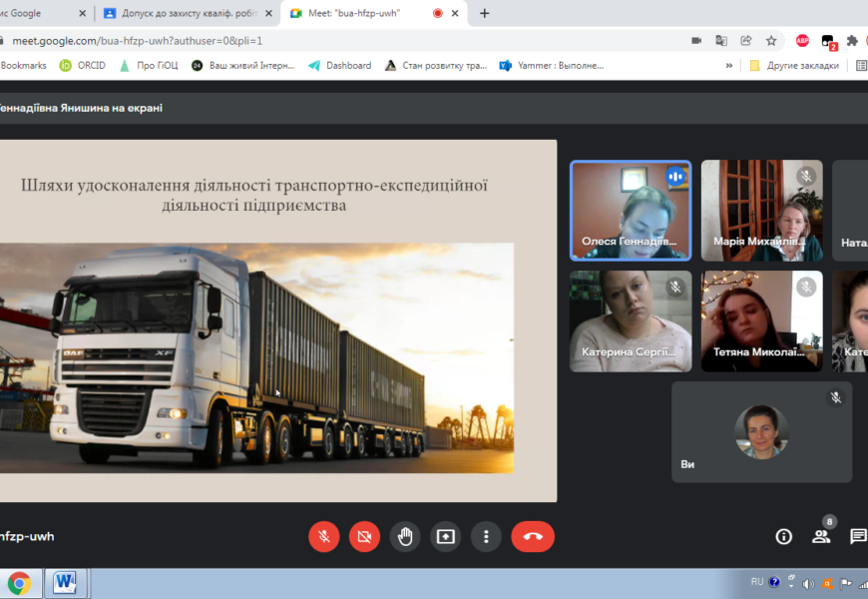Click the AdBlock Plus extension icon
Screen dimensions: 868x599
click(x=802, y=41)
